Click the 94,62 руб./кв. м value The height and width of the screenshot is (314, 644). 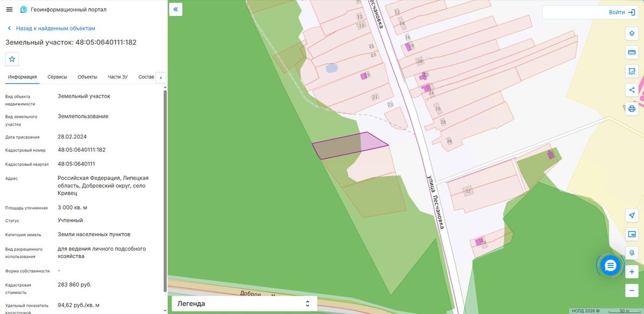(78, 305)
